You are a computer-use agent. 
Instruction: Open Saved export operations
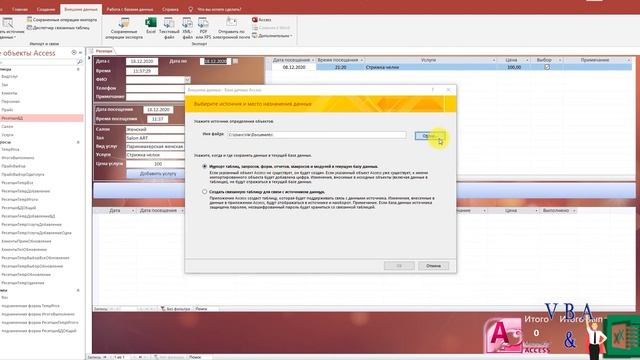pos(124,28)
